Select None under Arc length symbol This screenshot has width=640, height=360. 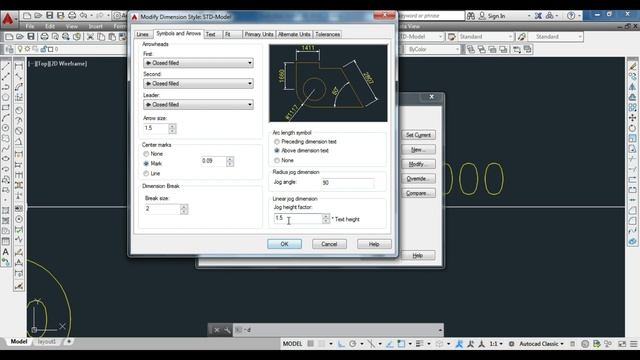pos(277,160)
